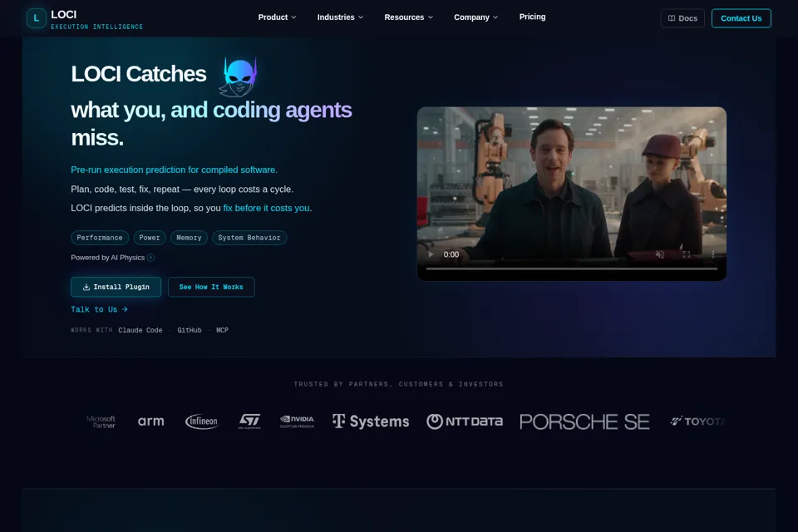Expand the Company dropdown chevron
Screen dimensions: 798x532
(495, 17)
